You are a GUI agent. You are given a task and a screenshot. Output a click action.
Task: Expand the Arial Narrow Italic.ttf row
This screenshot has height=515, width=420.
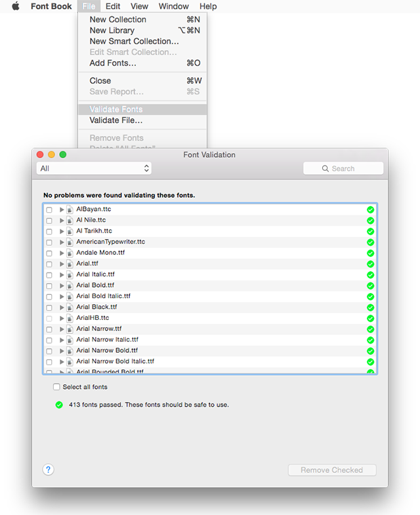tap(62, 340)
